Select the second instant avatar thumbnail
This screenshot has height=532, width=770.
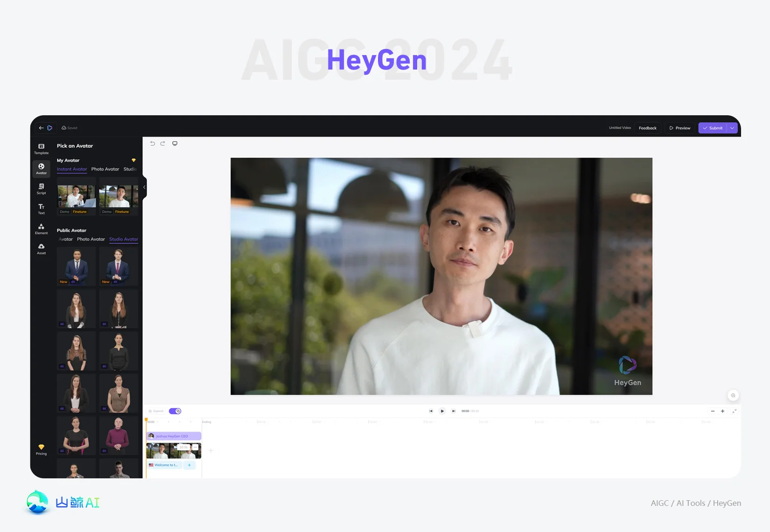119,196
